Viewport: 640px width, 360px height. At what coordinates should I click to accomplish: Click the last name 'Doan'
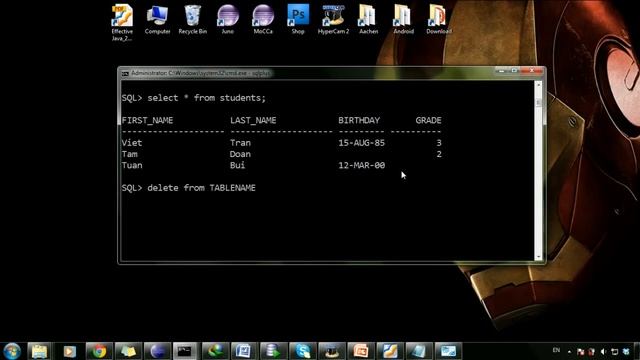[240, 154]
